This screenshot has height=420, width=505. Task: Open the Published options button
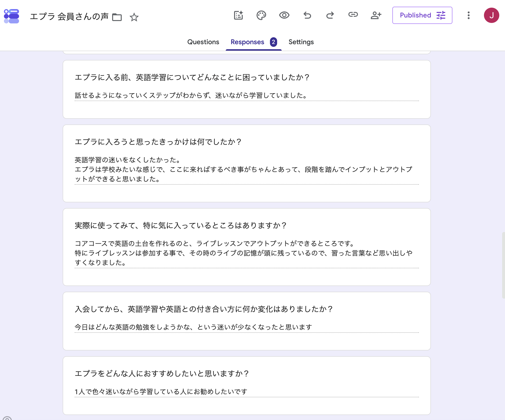(x=422, y=15)
